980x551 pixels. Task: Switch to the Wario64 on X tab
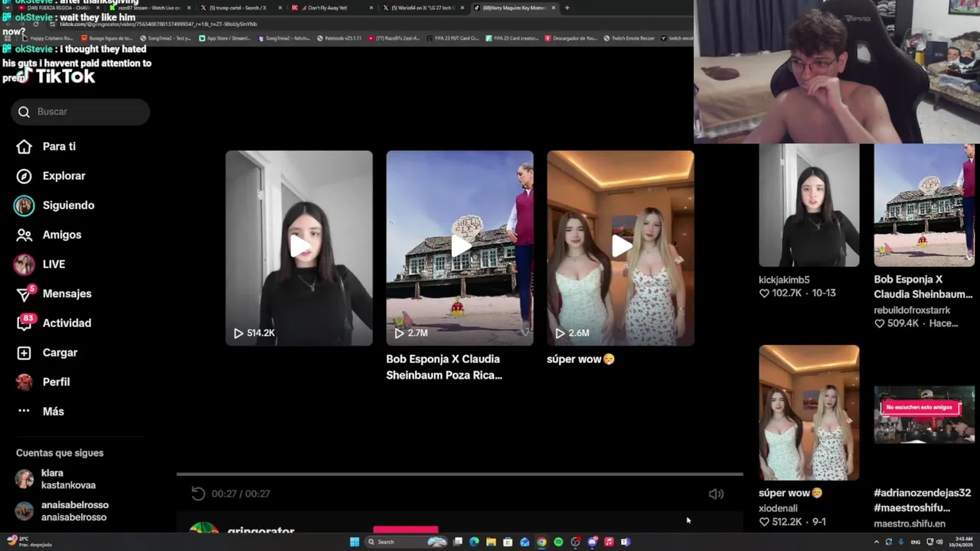(x=423, y=8)
